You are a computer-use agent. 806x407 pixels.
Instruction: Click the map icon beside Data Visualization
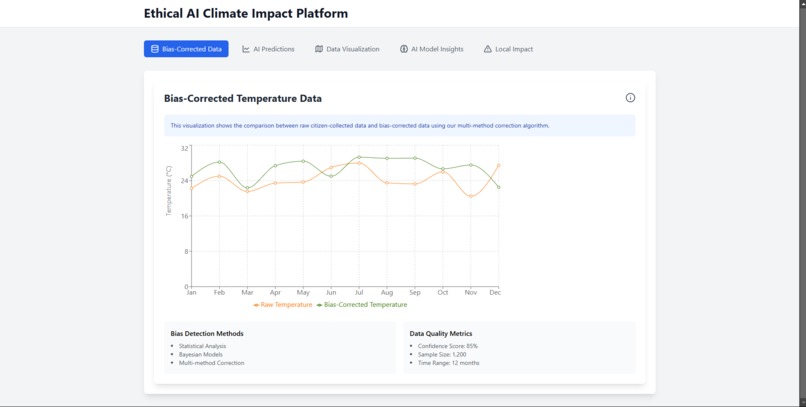click(x=319, y=49)
